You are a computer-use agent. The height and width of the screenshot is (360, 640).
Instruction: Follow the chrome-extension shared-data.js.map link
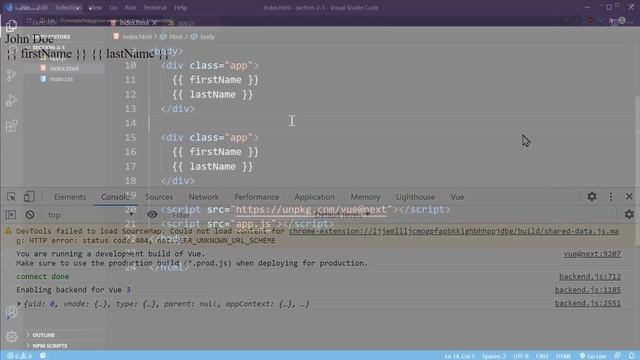click(x=454, y=231)
